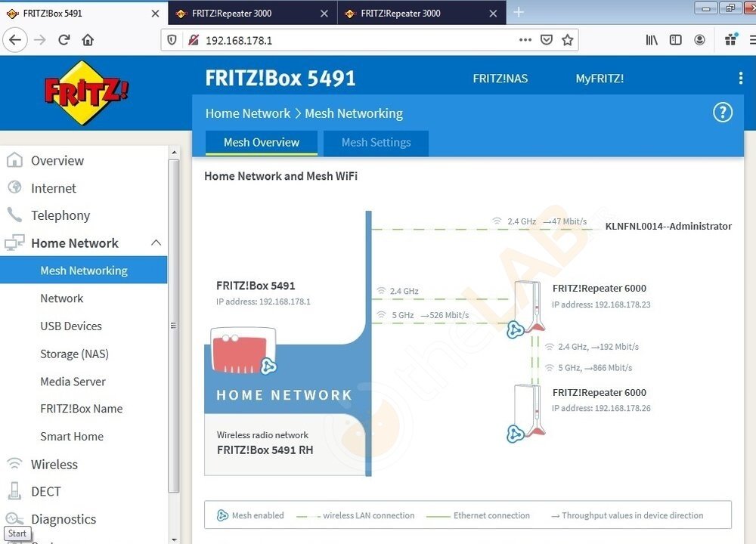
Task: Click the upper FRITZ!Repeater 6000 name
Action: pos(599,288)
